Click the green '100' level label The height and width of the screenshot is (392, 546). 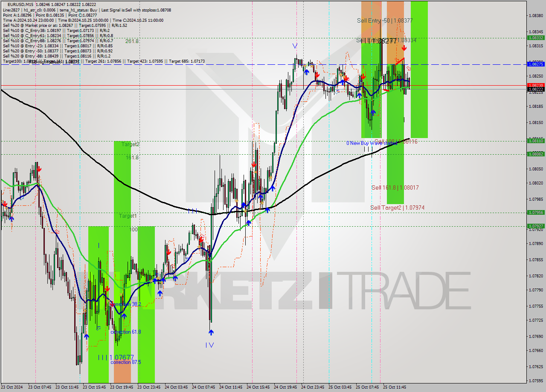pyautogui.click(x=134, y=229)
